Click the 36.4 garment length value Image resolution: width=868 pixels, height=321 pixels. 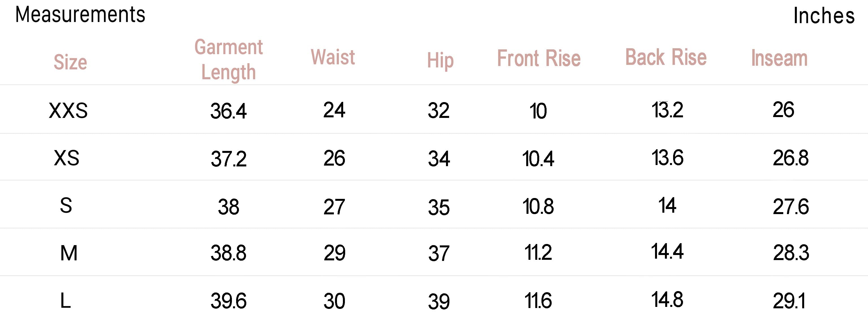click(x=229, y=111)
